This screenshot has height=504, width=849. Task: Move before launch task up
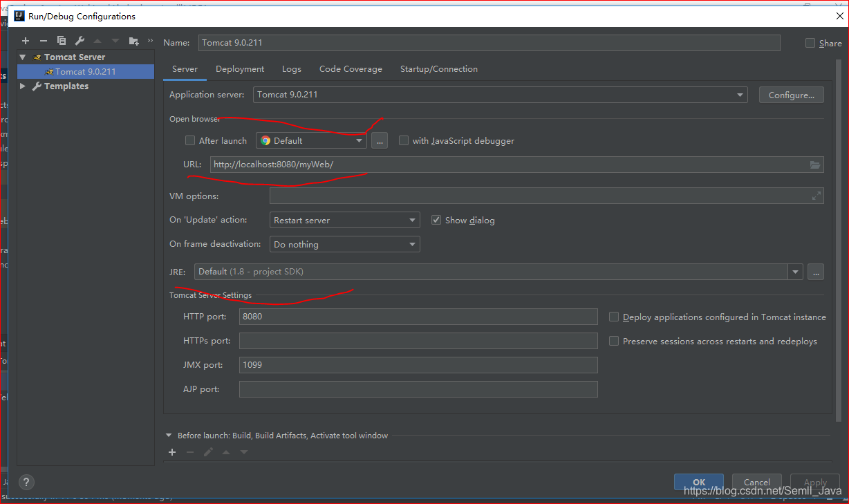pyautogui.click(x=226, y=452)
